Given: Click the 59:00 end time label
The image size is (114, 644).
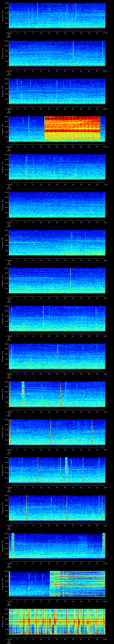Looking at the screenshot, I should 105,109.
